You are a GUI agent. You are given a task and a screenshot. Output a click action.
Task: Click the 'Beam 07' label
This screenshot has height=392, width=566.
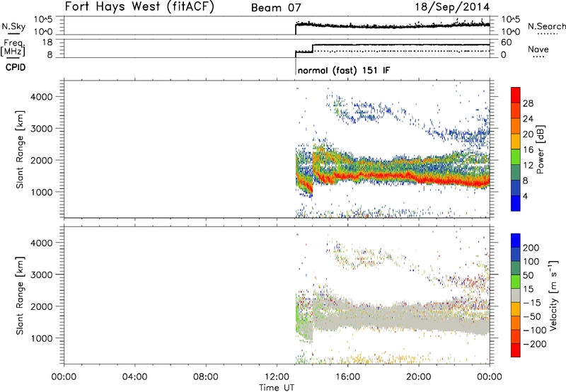point(276,8)
